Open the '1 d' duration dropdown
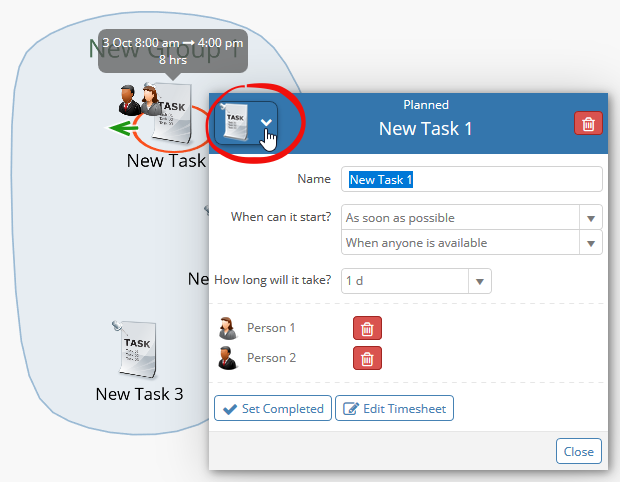The height and width of the screenshot is (482, 620). [416, 281]
